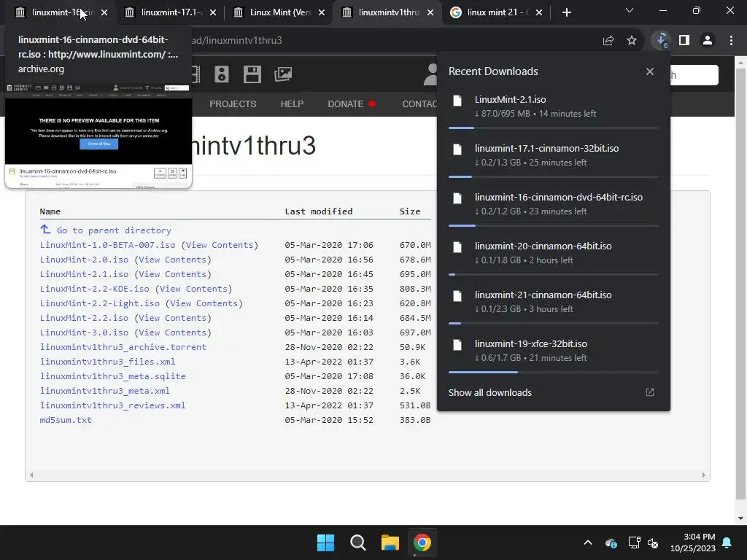This screenshot has width=747, height=560.
Task: Open the Archive.org images section icon
Action: [x=283, y=74]
